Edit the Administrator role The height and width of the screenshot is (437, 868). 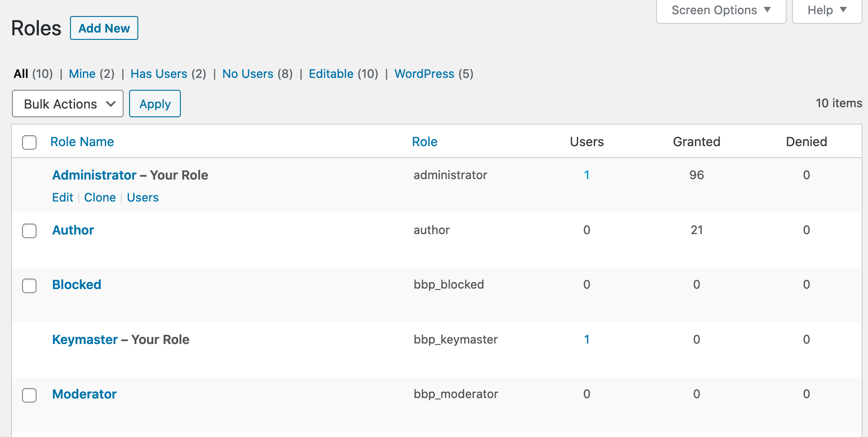[x=63, y=197]
